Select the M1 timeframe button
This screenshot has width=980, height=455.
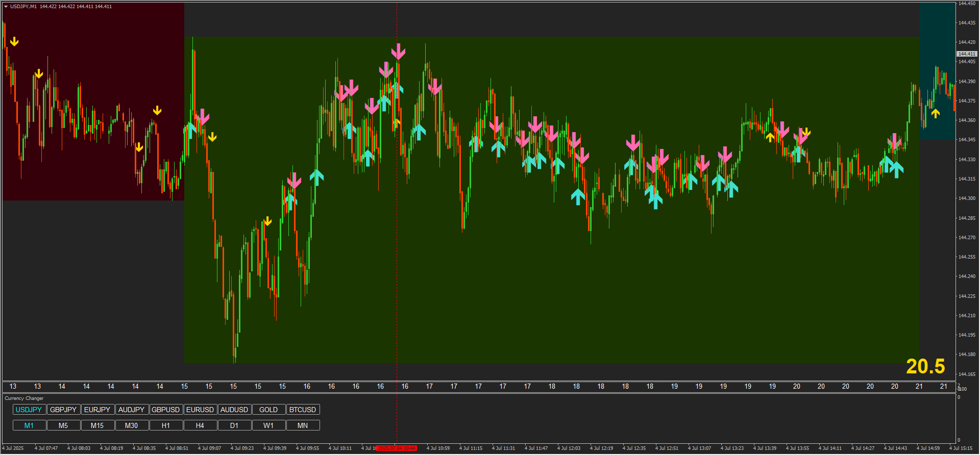(29, 425)
